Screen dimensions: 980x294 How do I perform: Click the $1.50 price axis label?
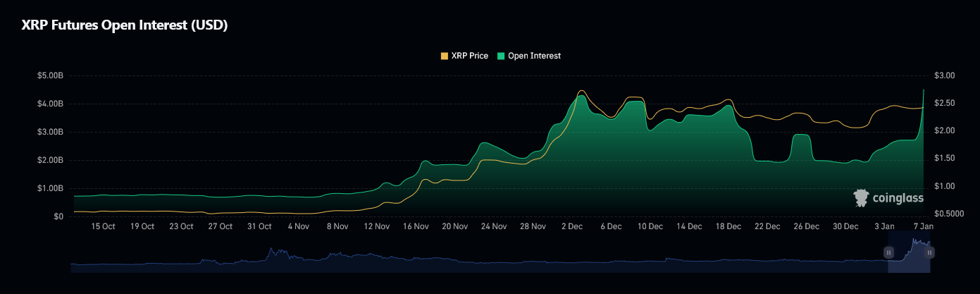point(944,159)
